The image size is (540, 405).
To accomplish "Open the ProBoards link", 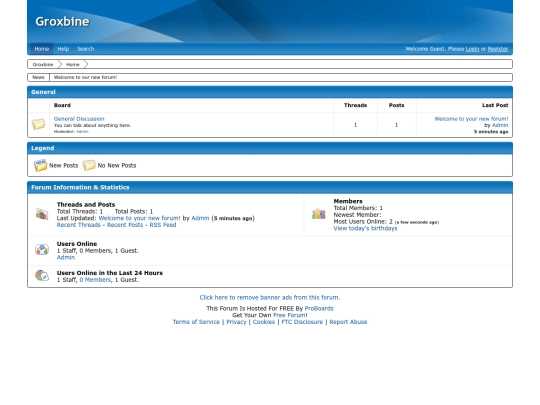I will (319, 308).
